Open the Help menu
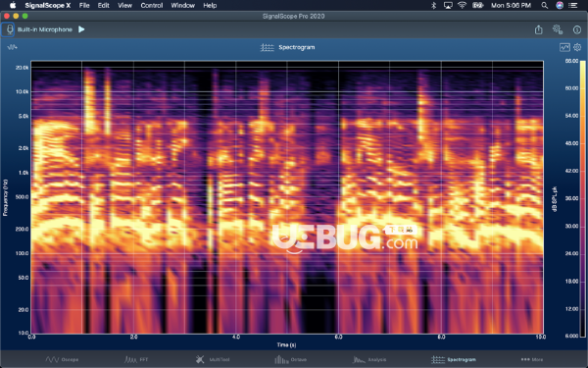 (210, 5)
